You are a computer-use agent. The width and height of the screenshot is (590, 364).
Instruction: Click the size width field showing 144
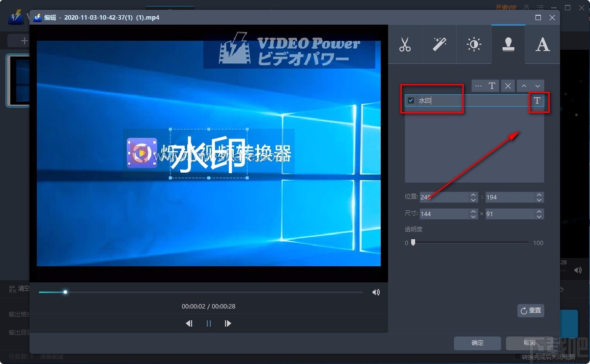pyautogui.click(x=444, y=214)
